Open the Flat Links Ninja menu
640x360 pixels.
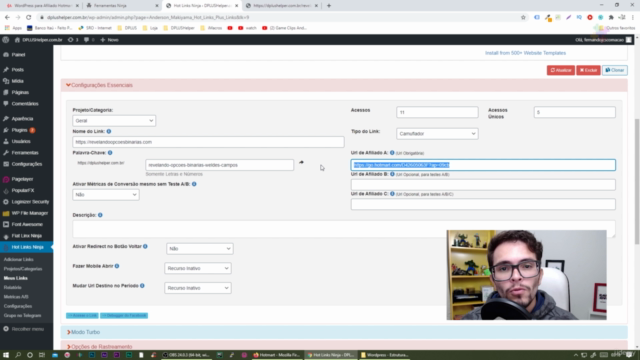(x=27, y=236)
